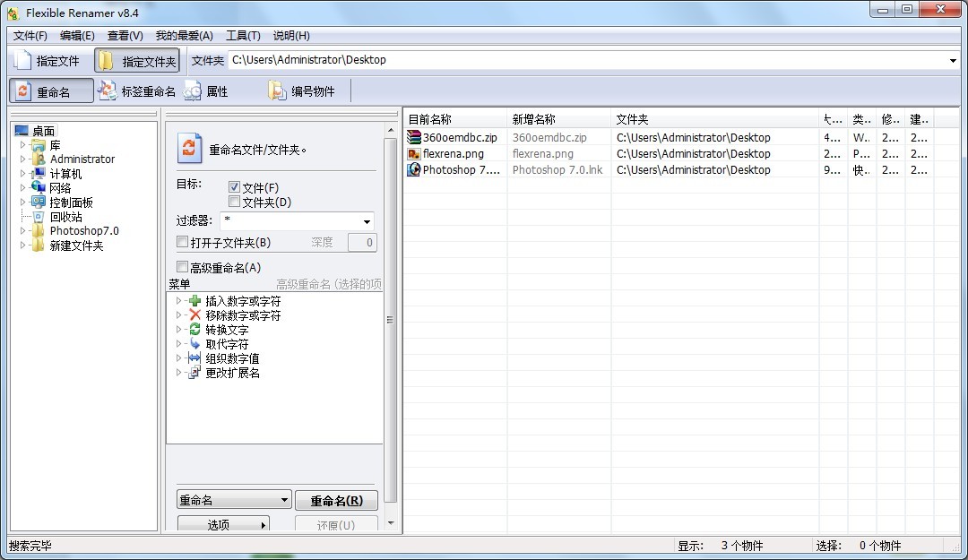
Task: Tick the 高级重命名(A) checkbox
Action: click(183, 267)
